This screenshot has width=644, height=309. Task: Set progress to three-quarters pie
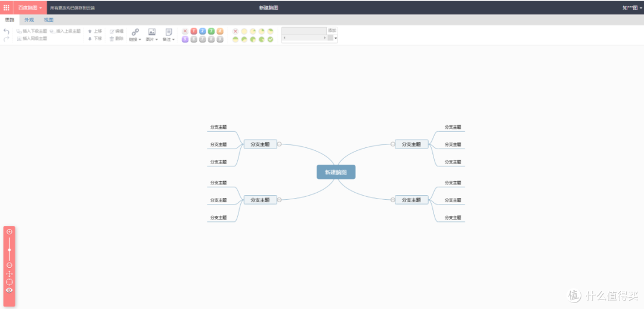point(253,39)
